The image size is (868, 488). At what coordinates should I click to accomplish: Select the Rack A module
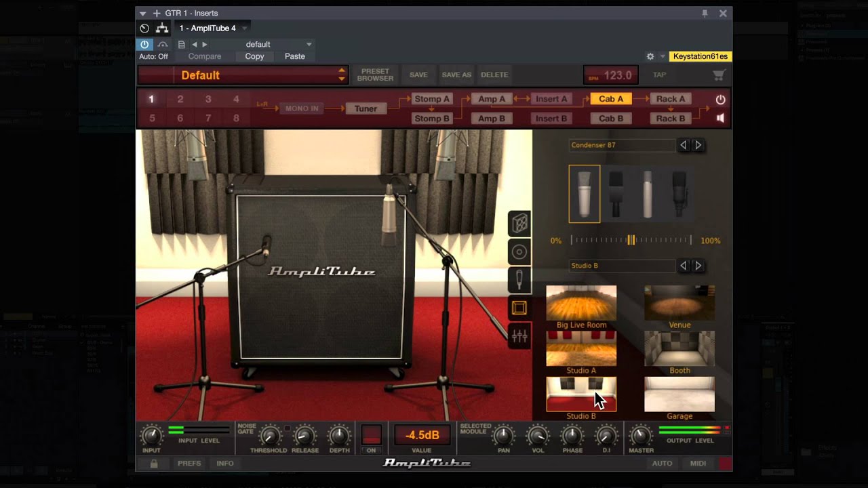[671, 99]
